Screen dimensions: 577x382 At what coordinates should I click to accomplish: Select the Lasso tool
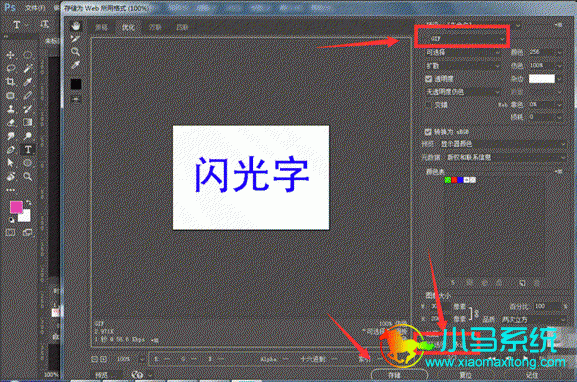10,68
